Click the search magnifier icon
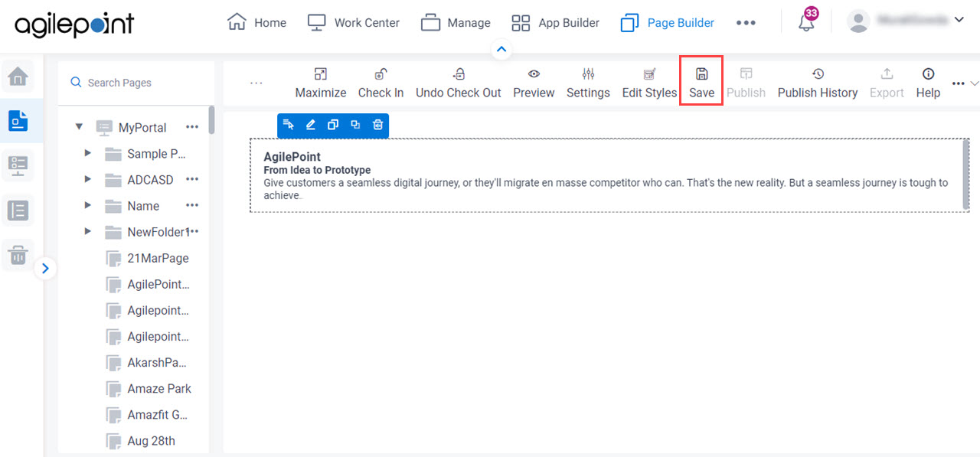 [x=76, y=82]
